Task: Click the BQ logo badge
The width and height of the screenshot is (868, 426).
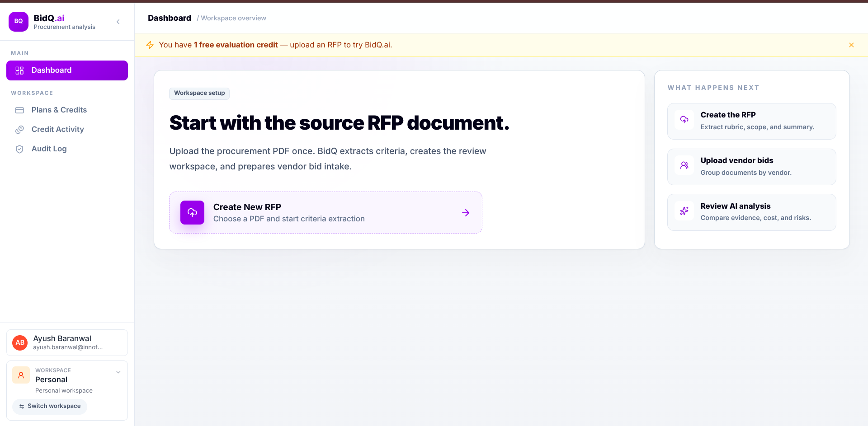Action: [x=19, y=21]
